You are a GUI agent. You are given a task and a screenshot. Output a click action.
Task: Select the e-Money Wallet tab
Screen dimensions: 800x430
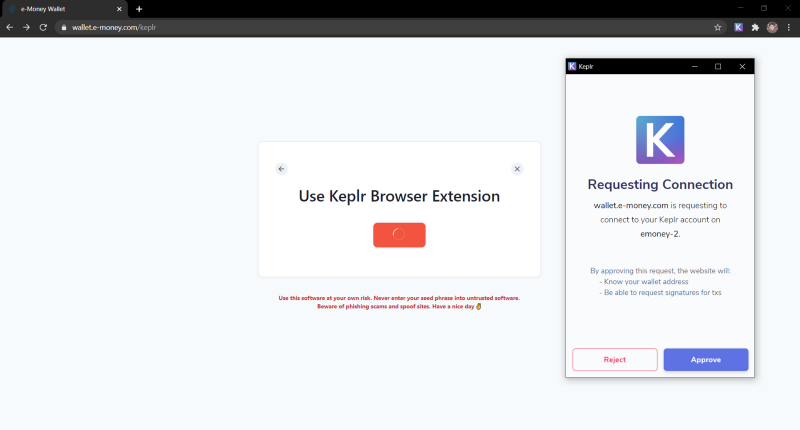pyautogui.click(x=65, y=9)
